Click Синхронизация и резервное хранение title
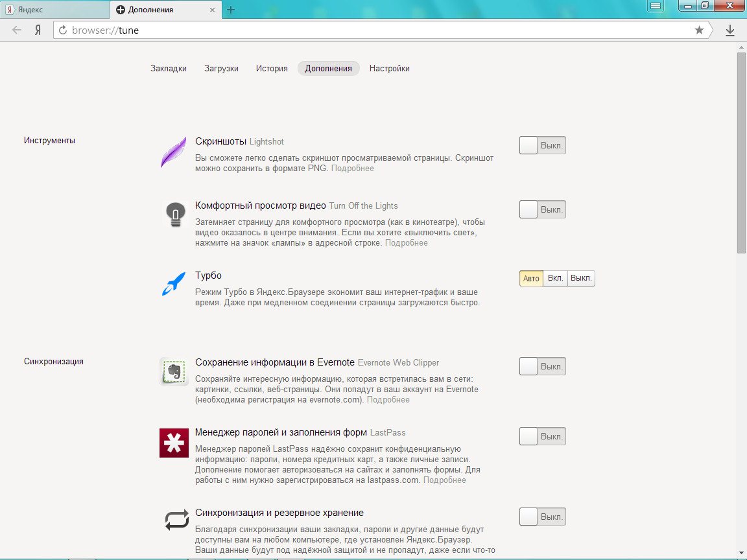The width and height of the screenshot is (747, 560). 279,513
